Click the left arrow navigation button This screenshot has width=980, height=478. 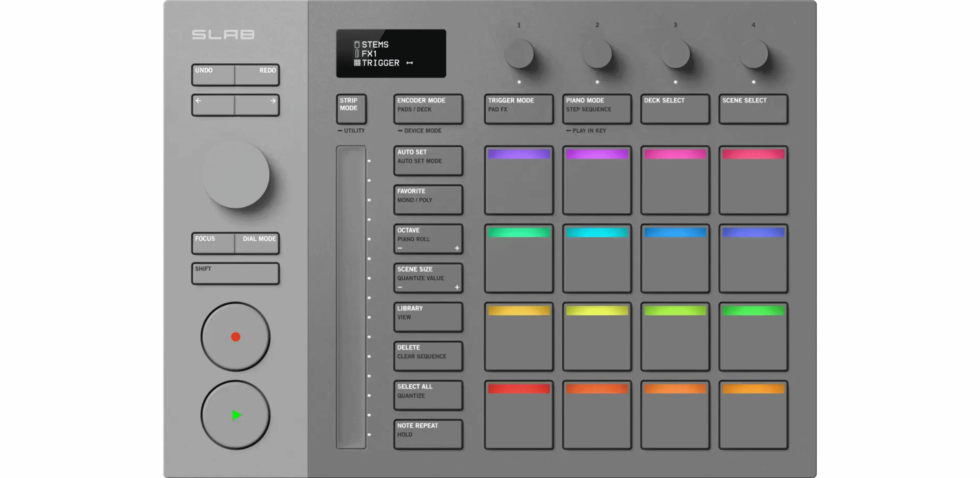tap(213, 105)
